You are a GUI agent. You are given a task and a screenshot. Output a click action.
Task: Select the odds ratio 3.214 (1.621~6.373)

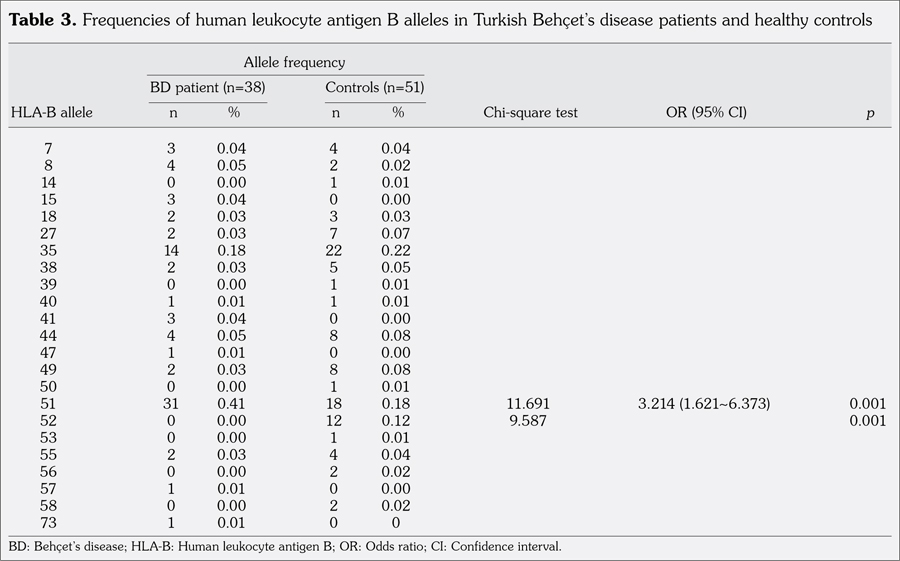coord(706,404)
